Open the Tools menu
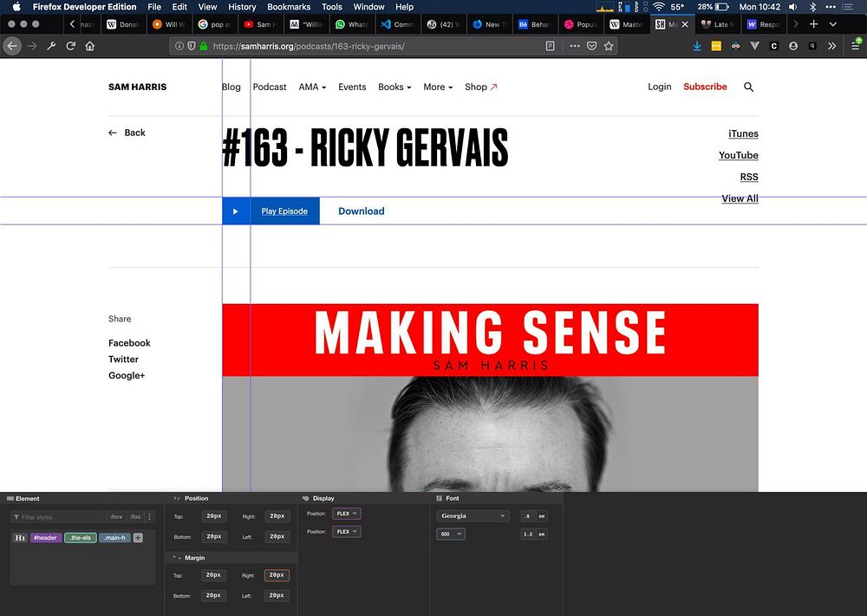The width and height of the screenshot is (867, 616). [332, 7]
